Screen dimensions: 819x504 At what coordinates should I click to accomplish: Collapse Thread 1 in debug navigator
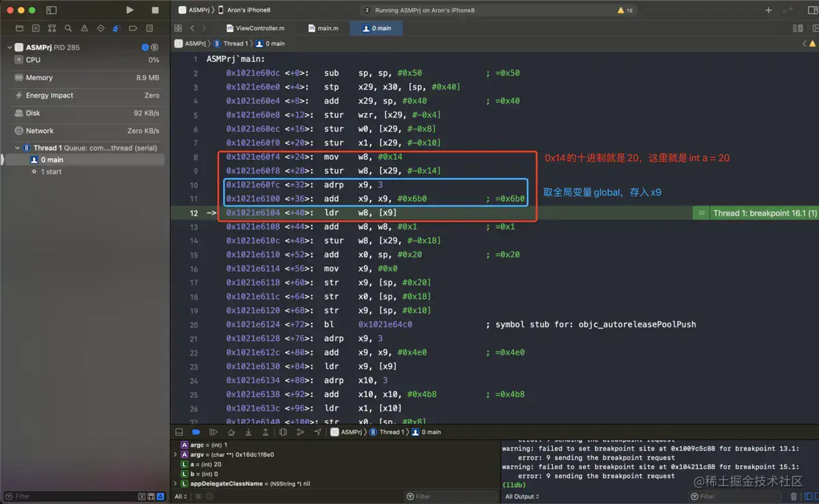click(x=18, y=148)
